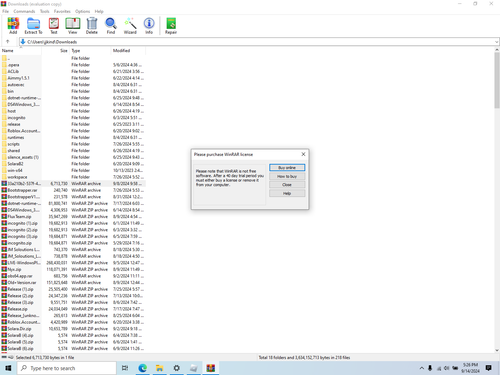Click the folder icon of .opera

(4, 65)
